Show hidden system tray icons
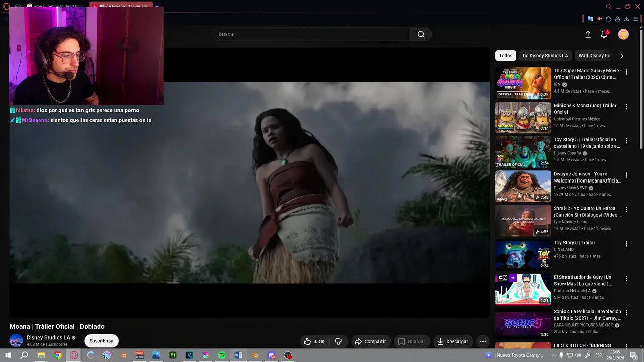 553,355
